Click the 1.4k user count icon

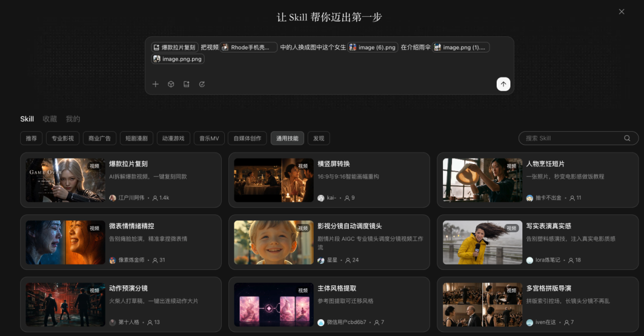155,198
